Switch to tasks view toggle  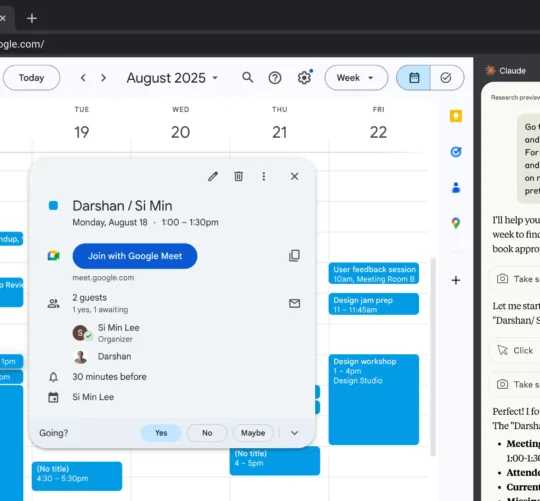[x=447, y=78]
